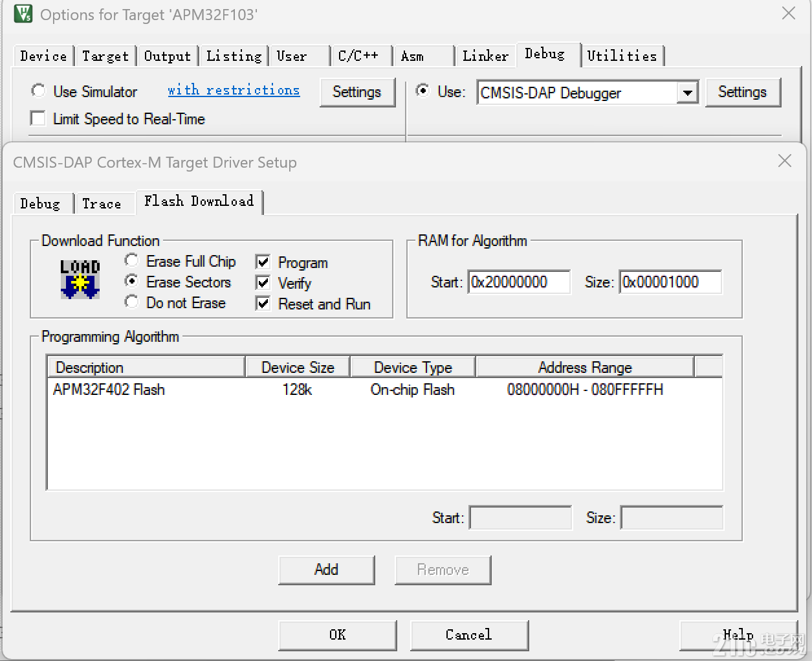Select the Flash Download tab

pos(199,201)
